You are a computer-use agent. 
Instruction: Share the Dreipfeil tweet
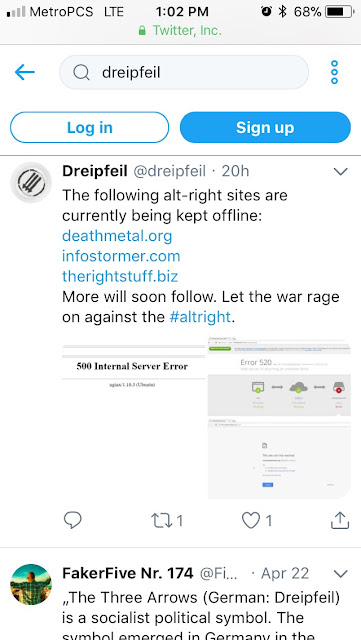[x=340, y=520]
